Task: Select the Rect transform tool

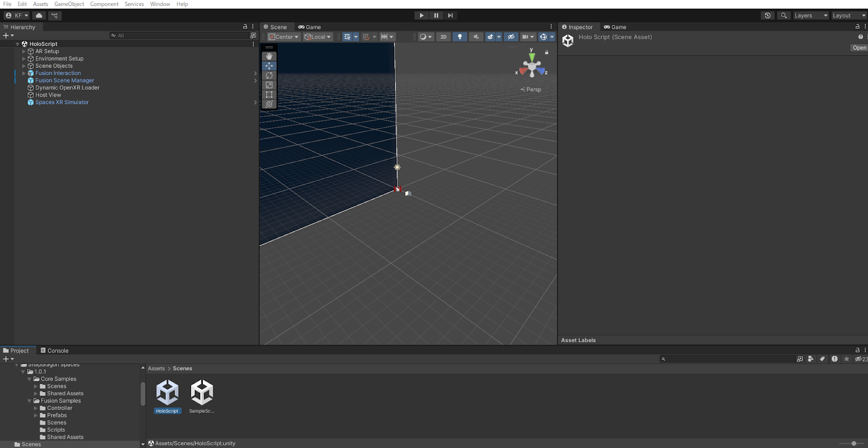Action: click(x=269, y=94)
